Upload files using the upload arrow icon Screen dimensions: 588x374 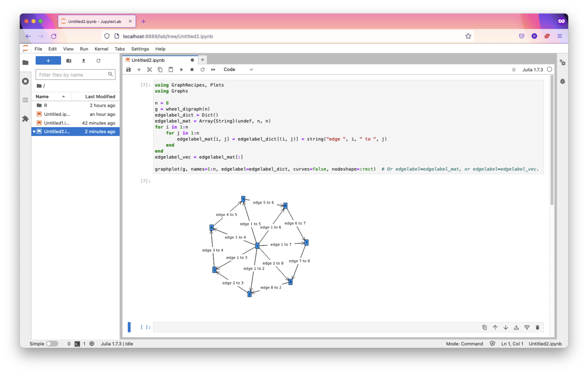(x=83, y=61)
